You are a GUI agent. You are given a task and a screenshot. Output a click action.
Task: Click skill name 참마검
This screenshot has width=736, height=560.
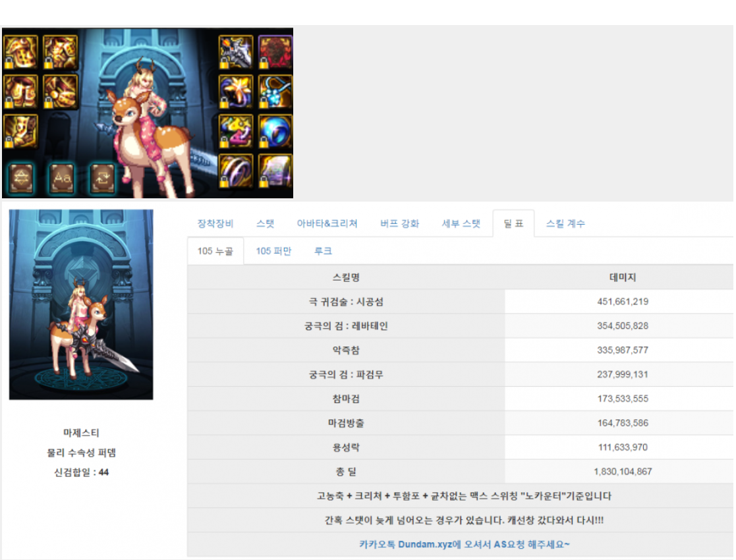(x=347, y=399)
